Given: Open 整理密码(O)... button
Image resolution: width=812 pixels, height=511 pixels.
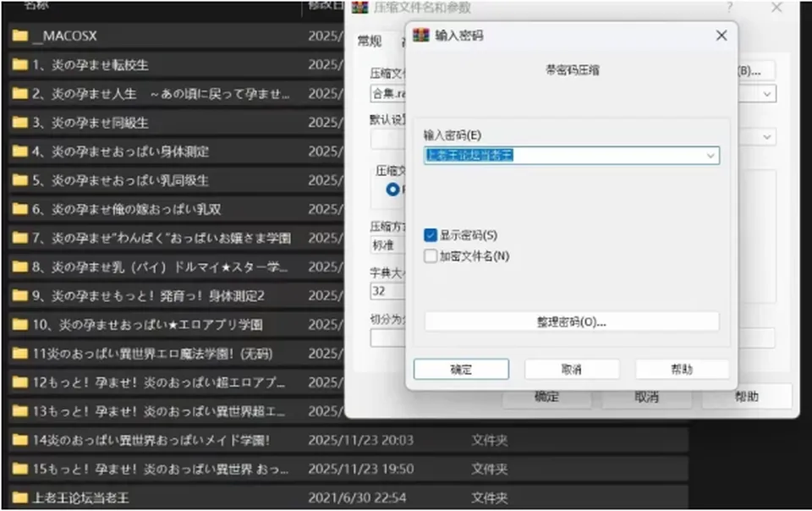Looking at the screenshot, I should click(572, 321).
